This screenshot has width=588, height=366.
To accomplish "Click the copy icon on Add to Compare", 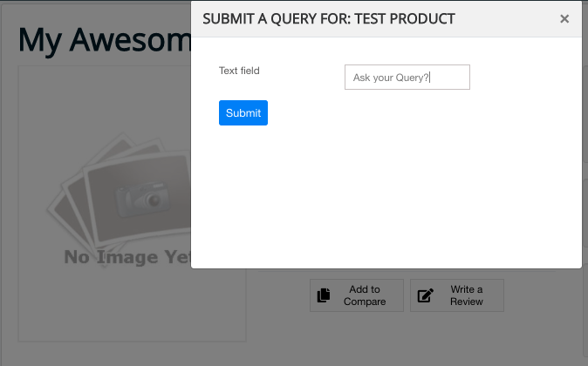I will tap(324, 295).
